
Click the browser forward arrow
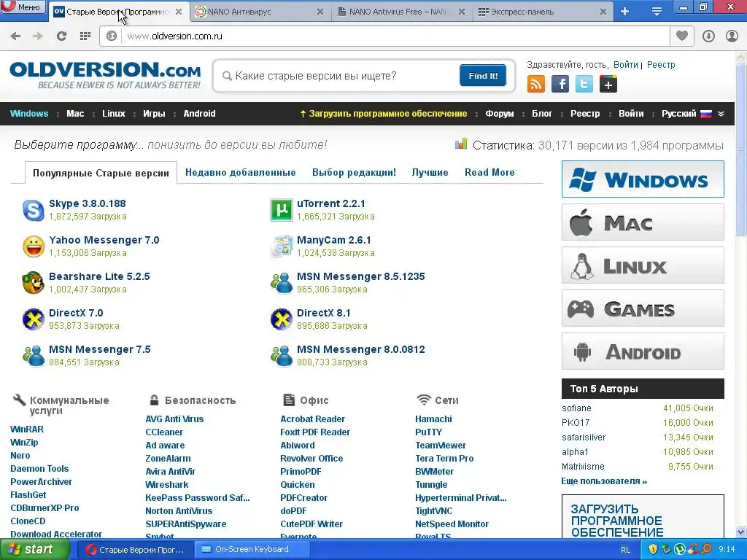[x=38, y=36]
